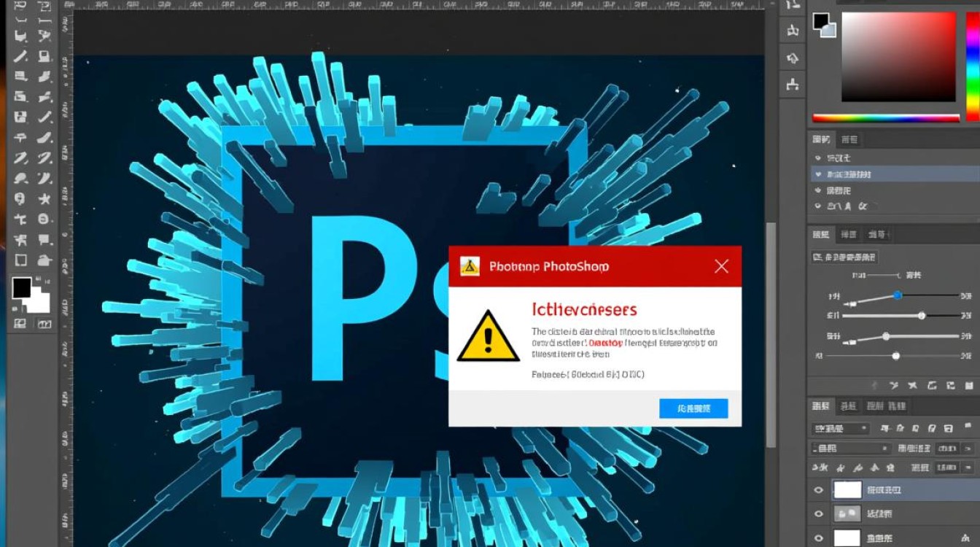Switch to the second Layers panel tab
Viewport: 980px width, 547px height.
tap(848, 406)
